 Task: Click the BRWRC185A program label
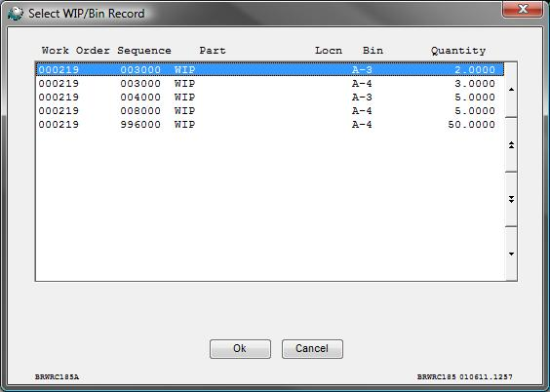[58, 377]
